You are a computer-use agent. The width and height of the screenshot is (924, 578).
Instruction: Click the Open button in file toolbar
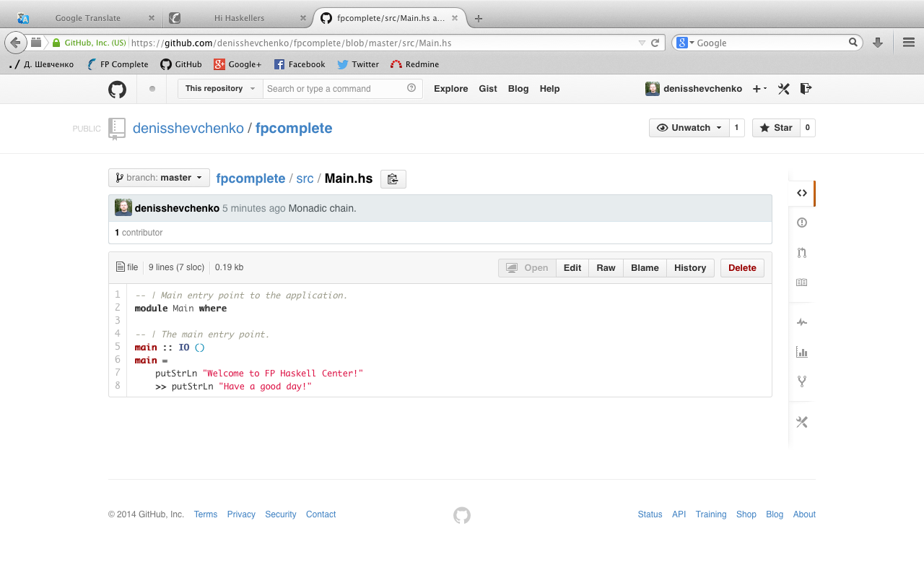pos(527,268)
